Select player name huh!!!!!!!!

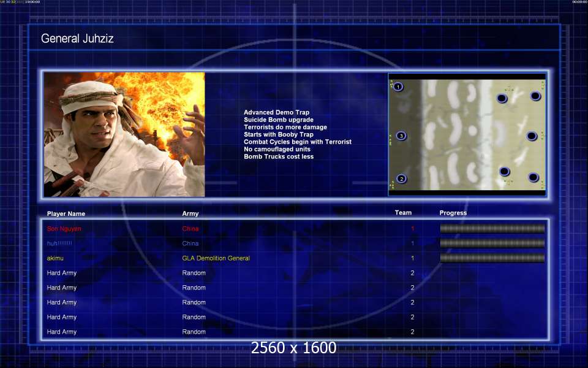coord(59,243)
